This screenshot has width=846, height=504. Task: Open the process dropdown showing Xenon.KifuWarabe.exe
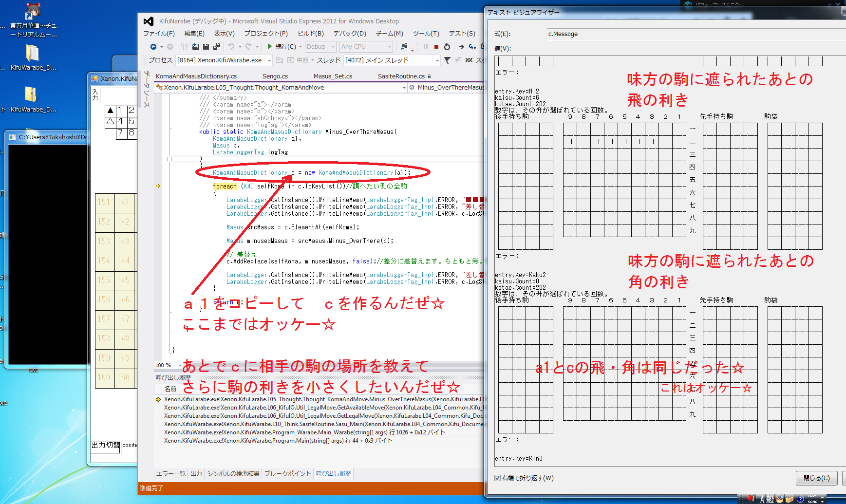[224, 60]
